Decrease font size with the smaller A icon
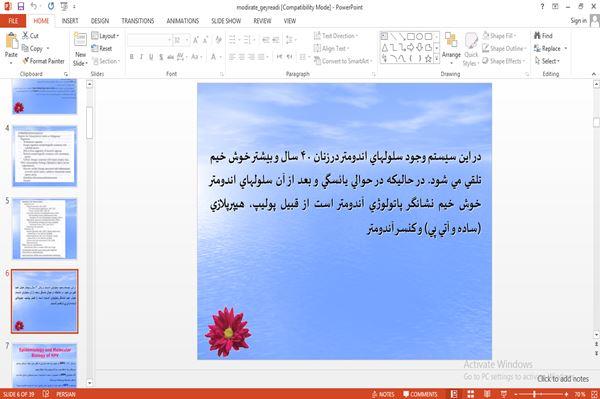600x399 pixels. pyautogui.click(x=206, y=40)
